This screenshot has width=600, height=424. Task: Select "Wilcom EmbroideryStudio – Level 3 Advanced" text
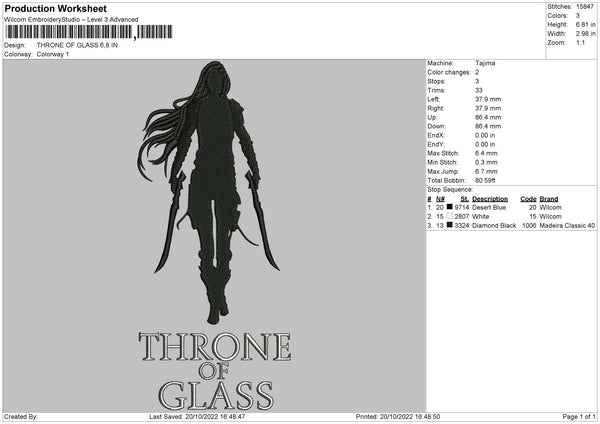click(x=71, y=20)
